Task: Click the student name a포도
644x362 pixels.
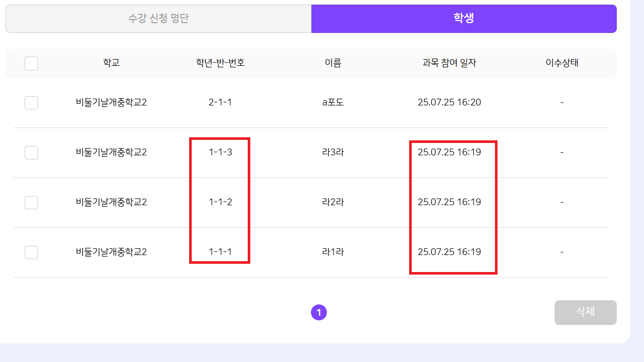Action: click(x=333, y=102)
